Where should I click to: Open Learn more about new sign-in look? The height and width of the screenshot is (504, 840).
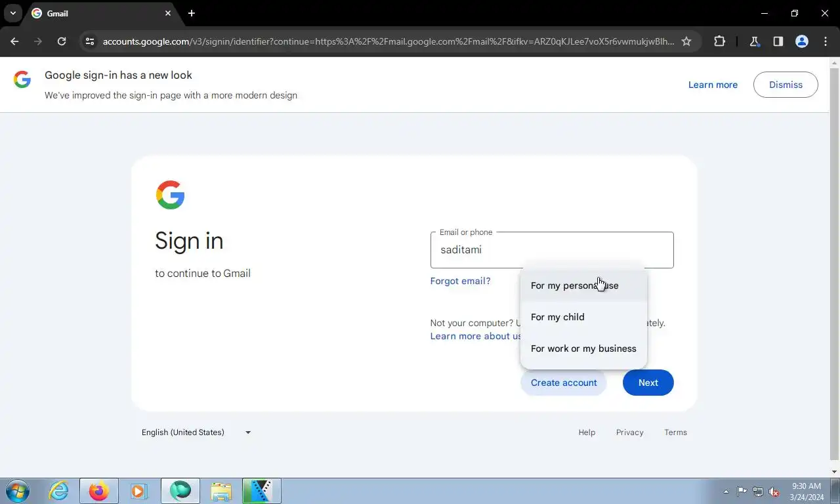713,85
